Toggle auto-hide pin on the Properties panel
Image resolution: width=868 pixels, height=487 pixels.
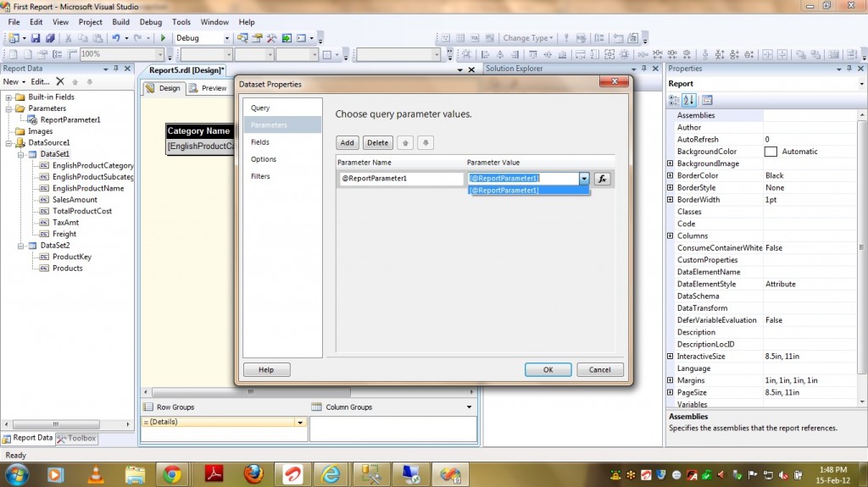pos(850,69)
